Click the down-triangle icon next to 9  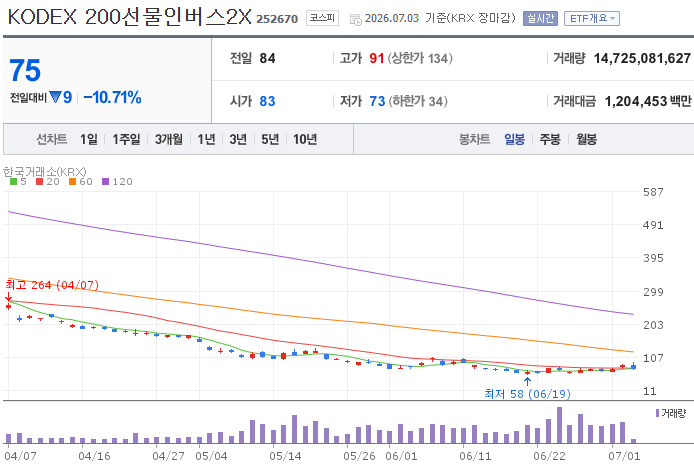point(55,97)
